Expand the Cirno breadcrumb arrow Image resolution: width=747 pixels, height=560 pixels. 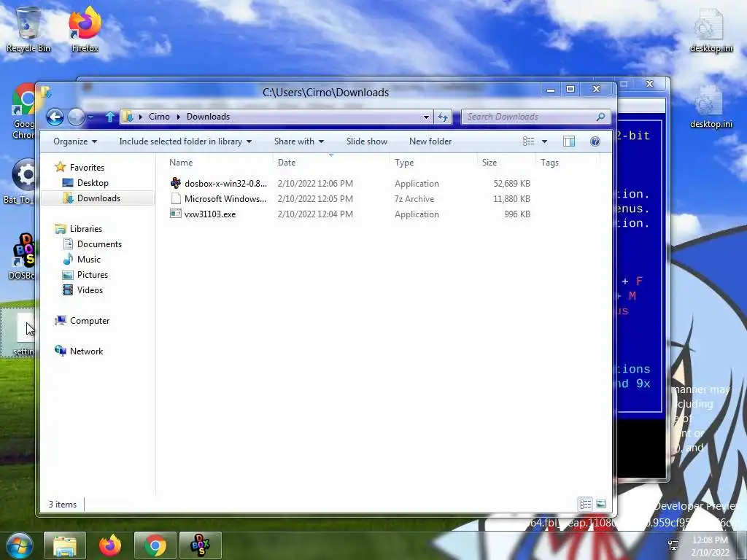(178, 117)
